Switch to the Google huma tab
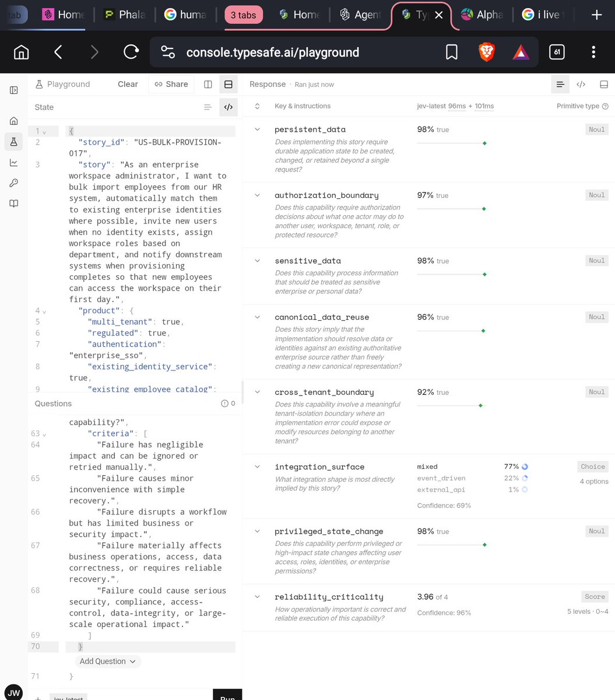 click(185, 15)
